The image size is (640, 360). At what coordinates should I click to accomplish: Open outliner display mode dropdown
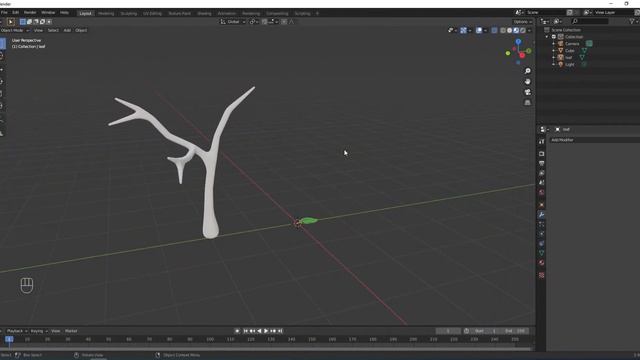click(x=545, y=21)
